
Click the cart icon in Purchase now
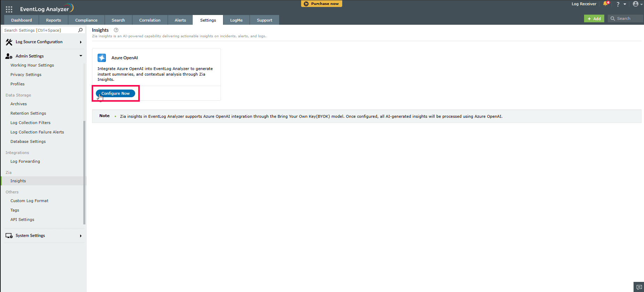click(306, 4)
